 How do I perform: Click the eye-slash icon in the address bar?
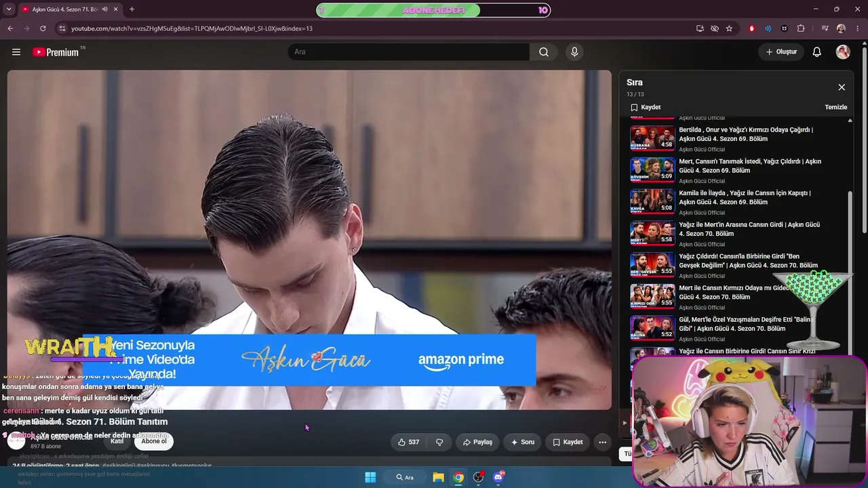coord(715,28)
